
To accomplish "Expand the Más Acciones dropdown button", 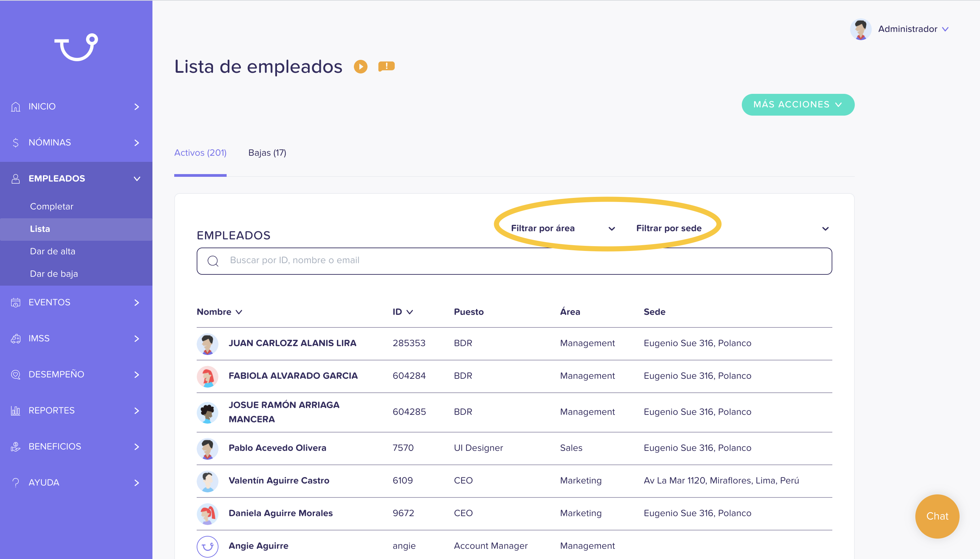I will (x=798, y=104).
